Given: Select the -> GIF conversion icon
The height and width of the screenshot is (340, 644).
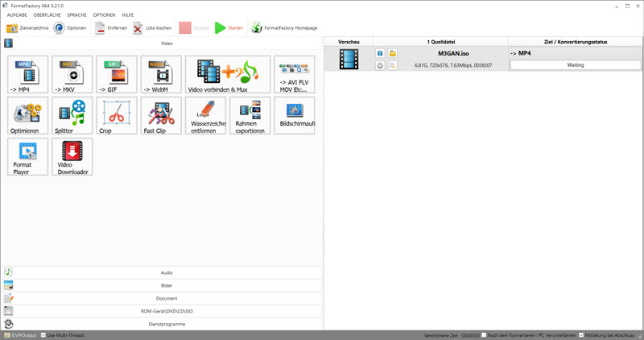Looking at the screenshot, I should point(116,74).
